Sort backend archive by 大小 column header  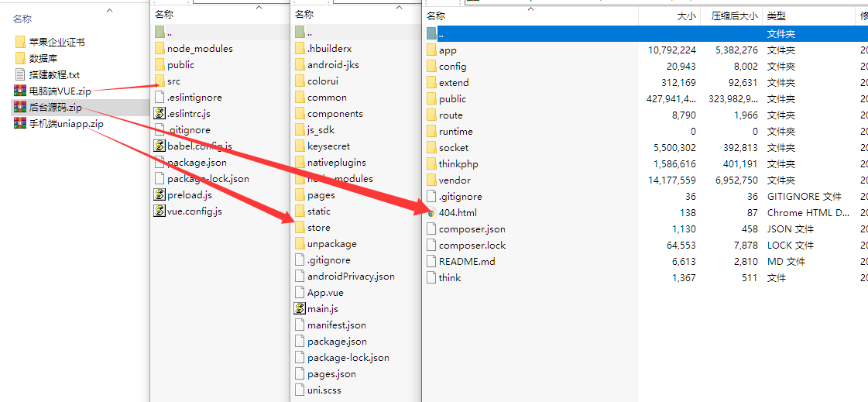[687, 16]
